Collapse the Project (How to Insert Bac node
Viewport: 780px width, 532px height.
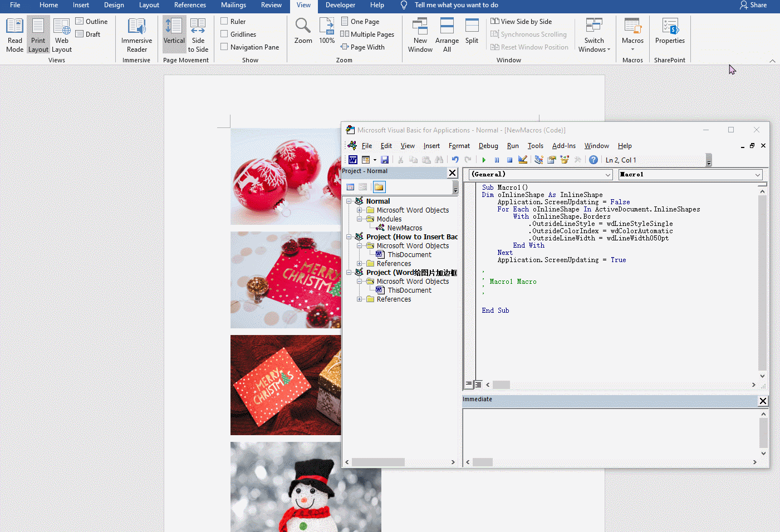(349, 237)
